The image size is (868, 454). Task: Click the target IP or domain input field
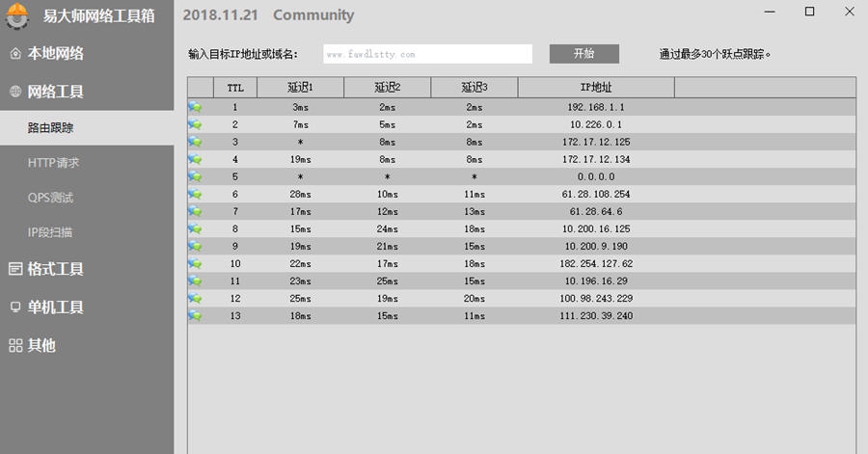point(427,54)
